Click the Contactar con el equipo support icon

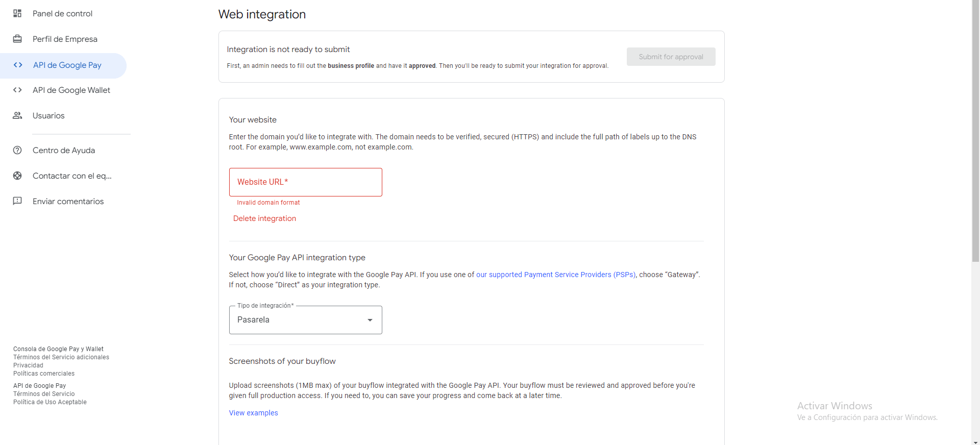click(x=17, y=176)
